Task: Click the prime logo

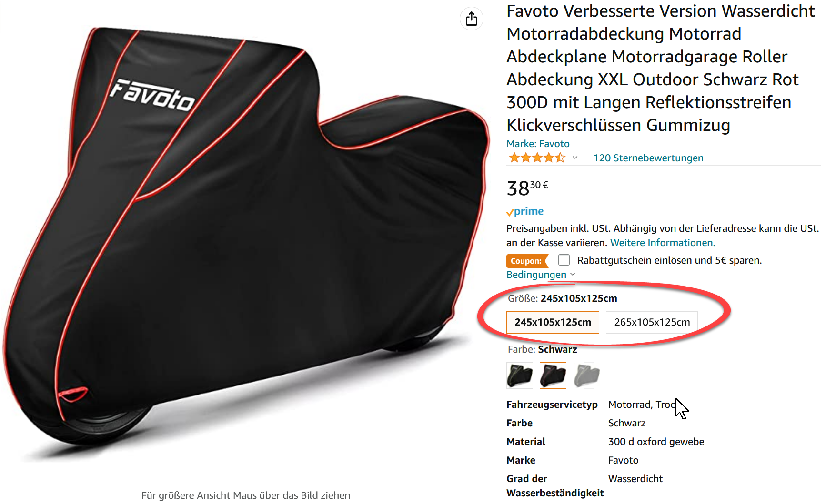Action: click(x=525, y=211)
